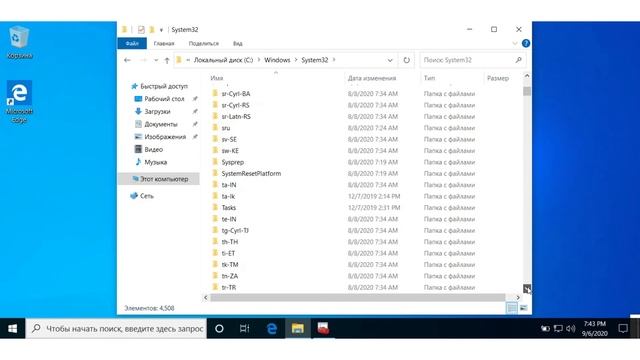
Task: Open Документы in the sidebar
Action: [160, 124]
